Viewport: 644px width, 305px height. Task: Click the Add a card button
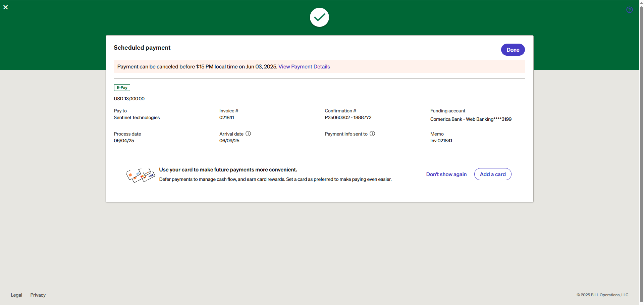[492, 174]
